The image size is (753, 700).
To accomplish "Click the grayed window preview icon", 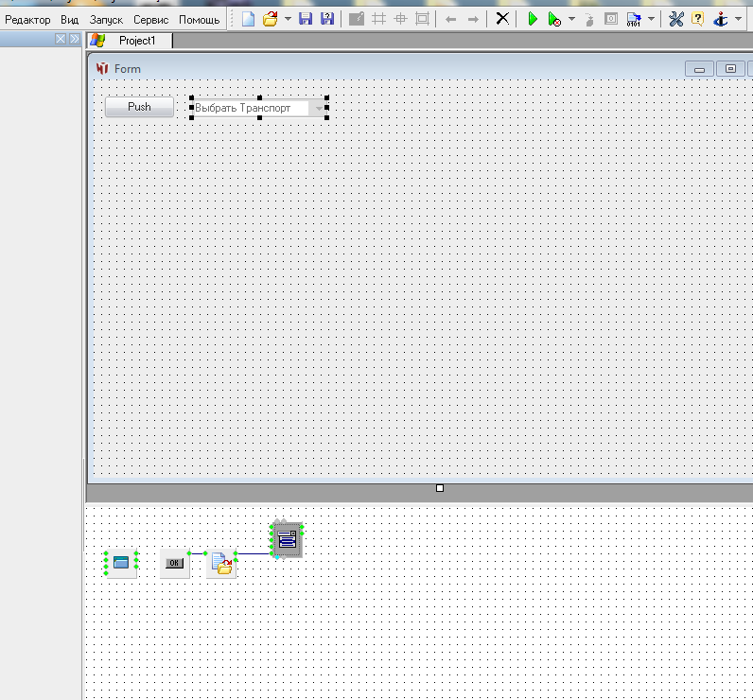I will point(611,19).
